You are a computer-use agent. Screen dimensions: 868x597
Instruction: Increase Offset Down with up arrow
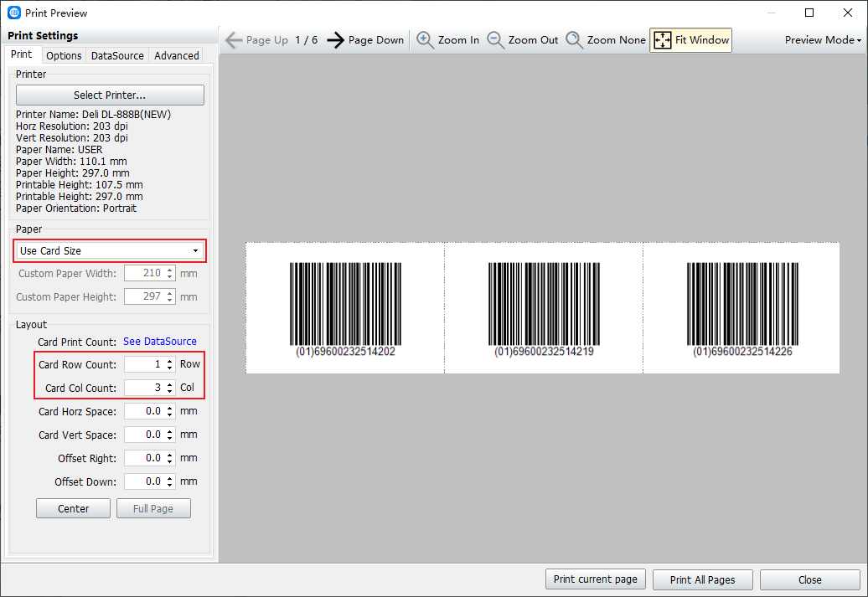coord(170,478)
